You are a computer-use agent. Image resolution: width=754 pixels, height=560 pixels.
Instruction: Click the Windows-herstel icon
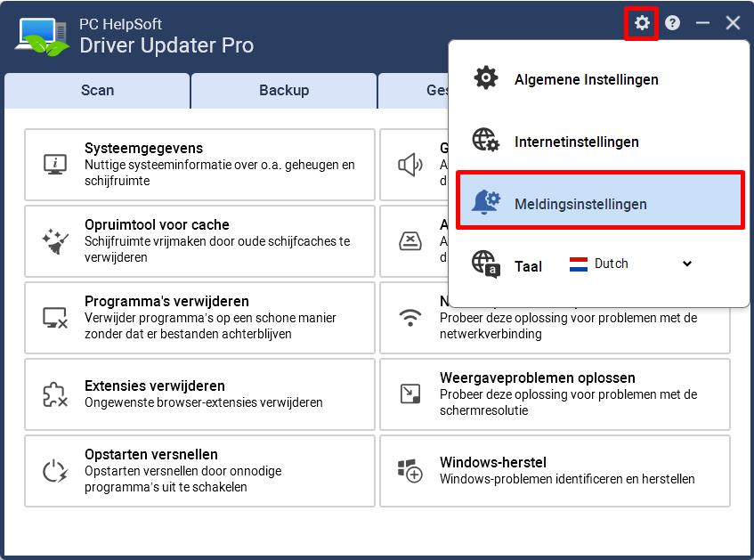pos(410,471)
